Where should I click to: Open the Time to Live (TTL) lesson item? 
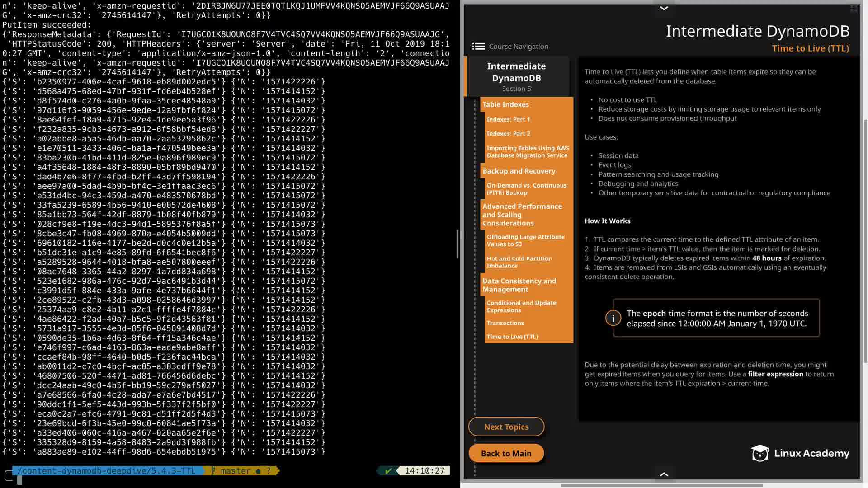click(512, 337)
